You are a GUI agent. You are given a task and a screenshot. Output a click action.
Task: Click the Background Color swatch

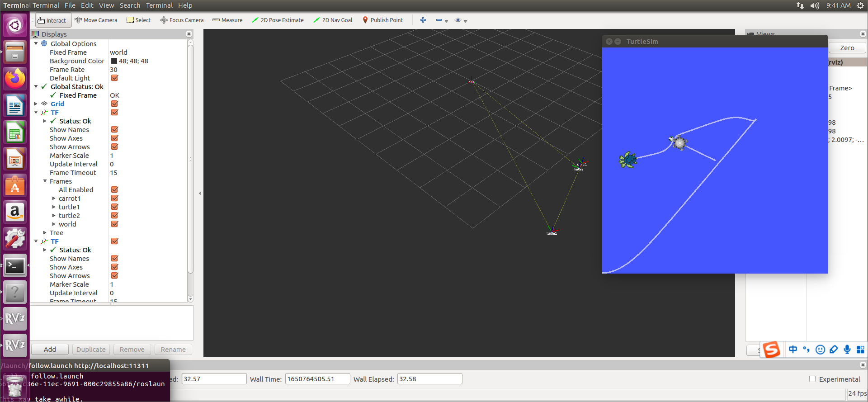coord(114,61)
